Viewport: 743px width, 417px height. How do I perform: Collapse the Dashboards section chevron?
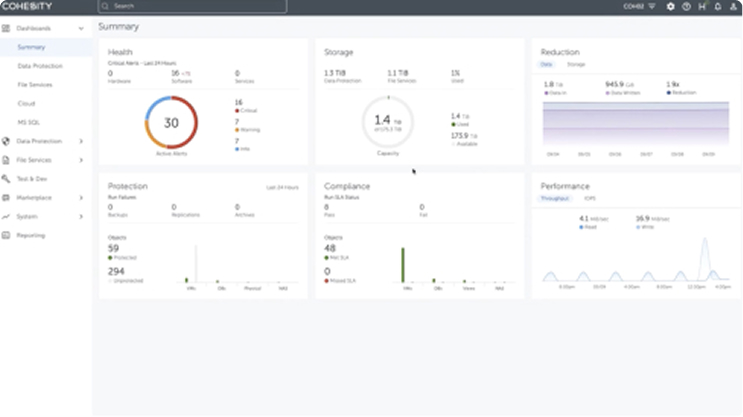81,28
